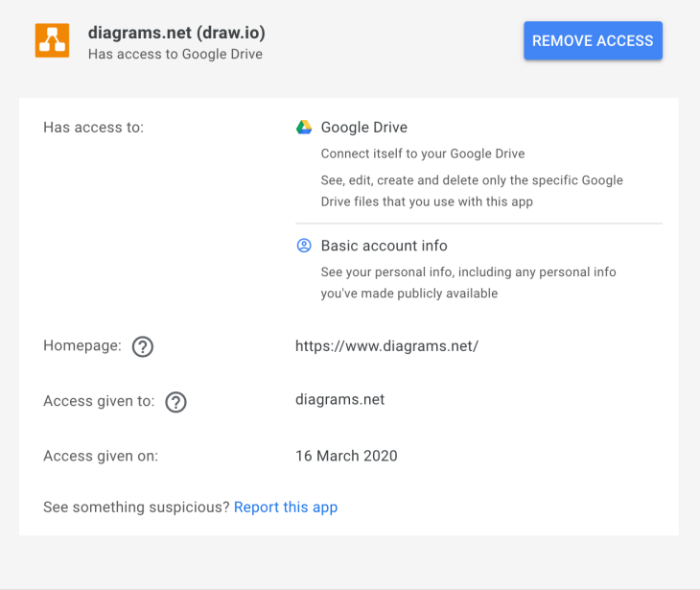Click the diagrams.net value under Access given to
Viewport: 700px width, 590px height.
pyautogui.click(x=339, y=399)
